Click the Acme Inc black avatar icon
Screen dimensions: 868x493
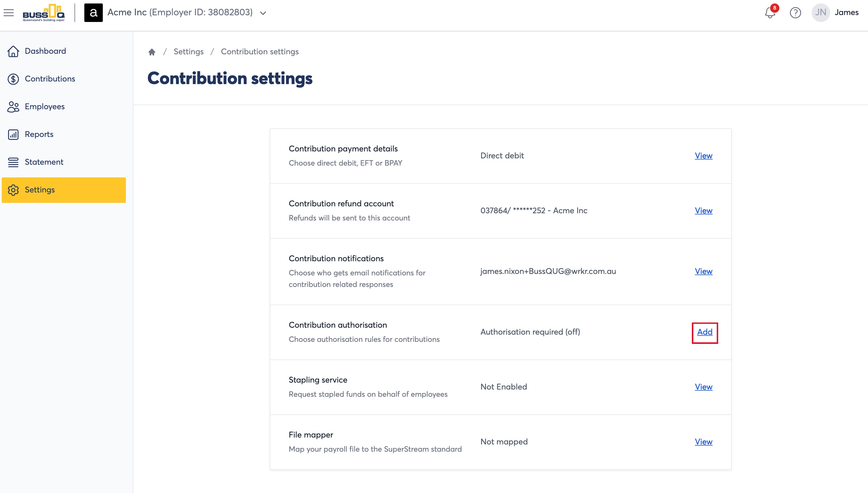(93, 13)
